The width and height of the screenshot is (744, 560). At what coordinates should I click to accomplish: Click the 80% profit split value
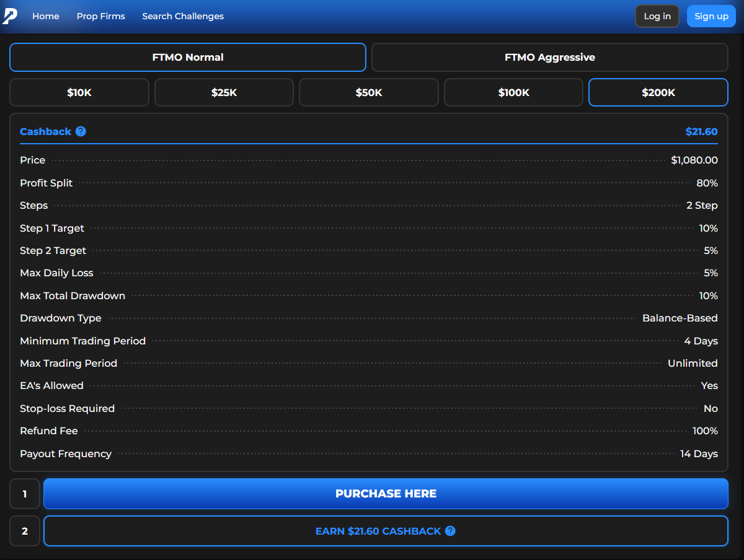(707, 183)
